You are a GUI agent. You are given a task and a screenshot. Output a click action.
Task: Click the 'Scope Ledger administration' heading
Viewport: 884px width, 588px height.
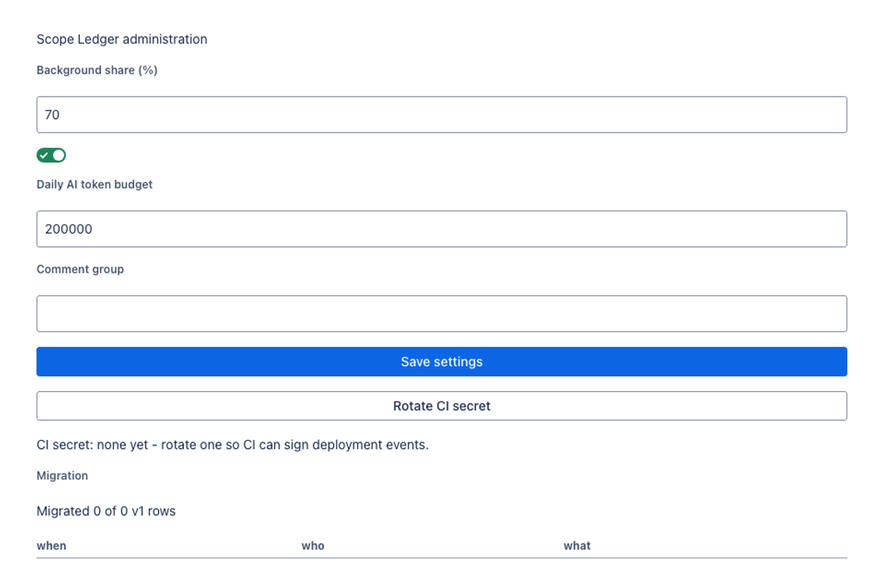click(x=122, y=39)
